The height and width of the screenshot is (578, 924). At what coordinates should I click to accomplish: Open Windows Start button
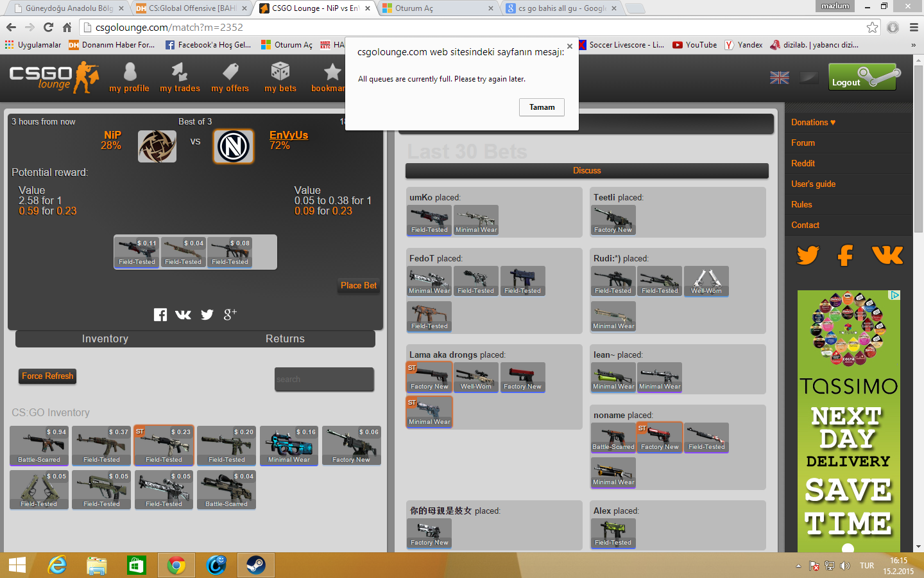pyautogui.click(x=17, y=565)
